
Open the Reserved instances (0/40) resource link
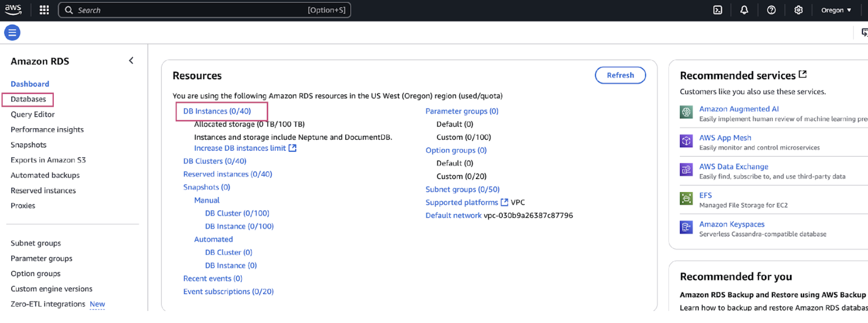[x=228, y=174]
